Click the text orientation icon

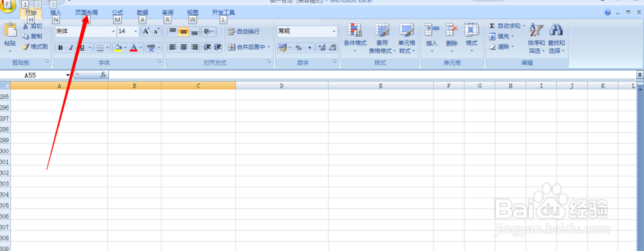point(207,32)
